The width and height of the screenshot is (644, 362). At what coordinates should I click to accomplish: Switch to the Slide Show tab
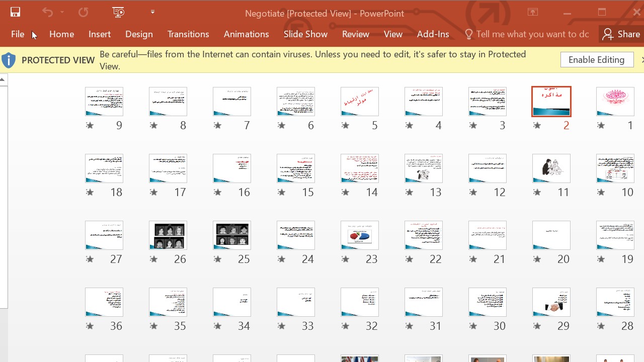pyautogui.click(x=305, y=34)
